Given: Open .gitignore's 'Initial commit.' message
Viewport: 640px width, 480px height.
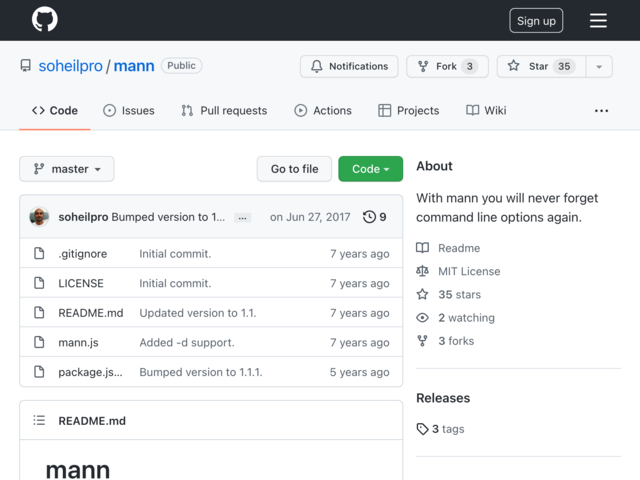Looking at the screenshot, I should coord(175,253).
